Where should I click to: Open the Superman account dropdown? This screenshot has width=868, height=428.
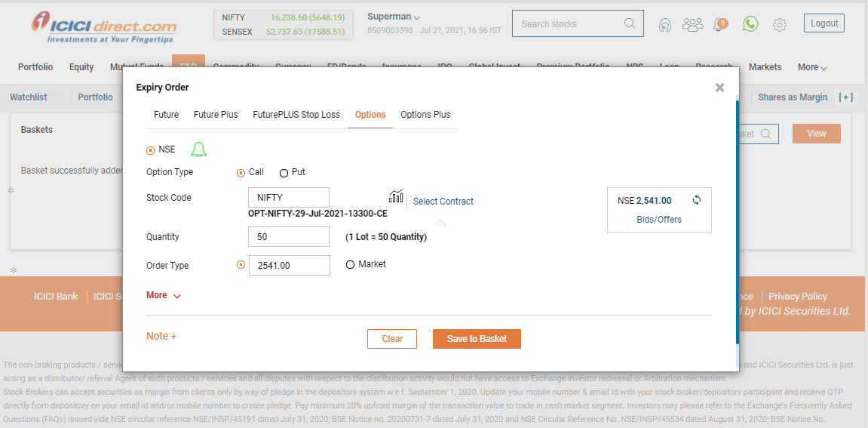394,17
